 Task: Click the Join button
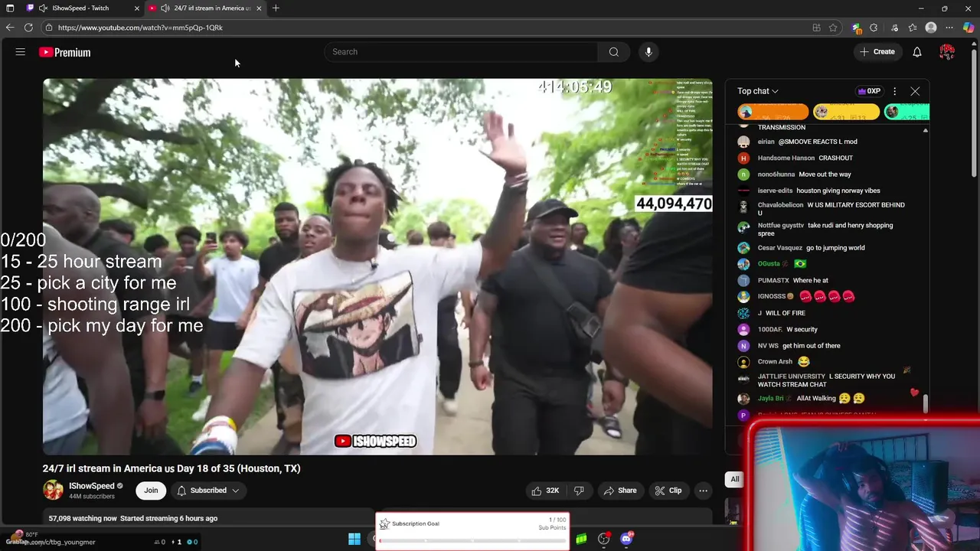[151, 491]
